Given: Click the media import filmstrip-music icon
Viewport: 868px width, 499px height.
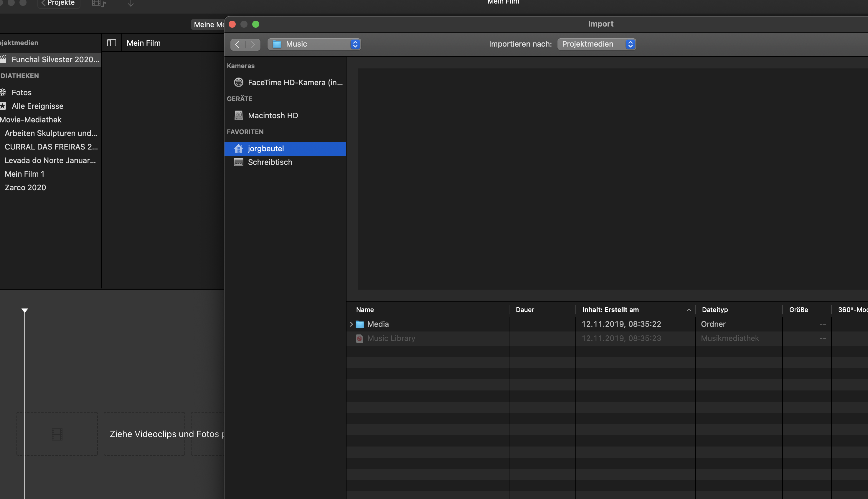Looking at the screenshot, I should 99,4.
